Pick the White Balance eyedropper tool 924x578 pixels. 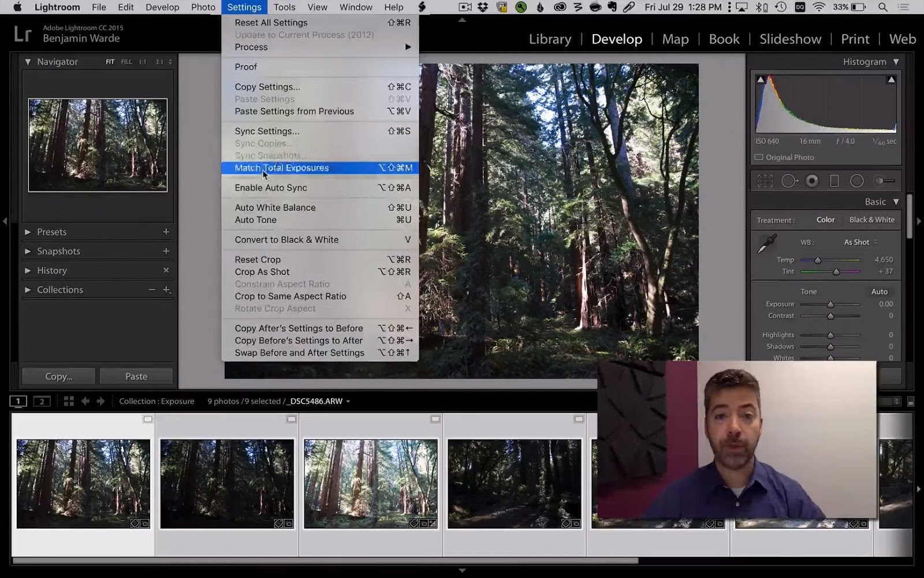click(767, 244)
